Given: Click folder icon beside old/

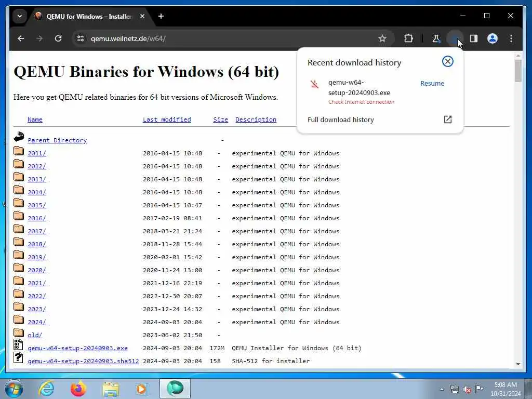Looking at the screenshot, I should pos(19,332).
